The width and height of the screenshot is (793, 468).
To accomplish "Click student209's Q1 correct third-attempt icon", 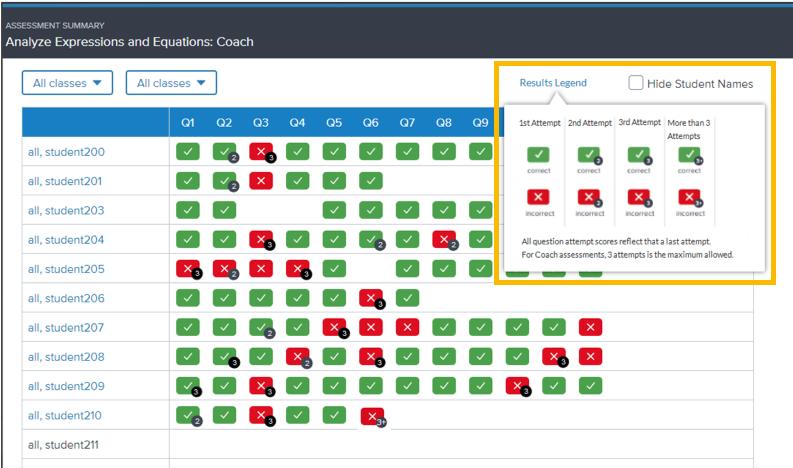I will 187,386.
